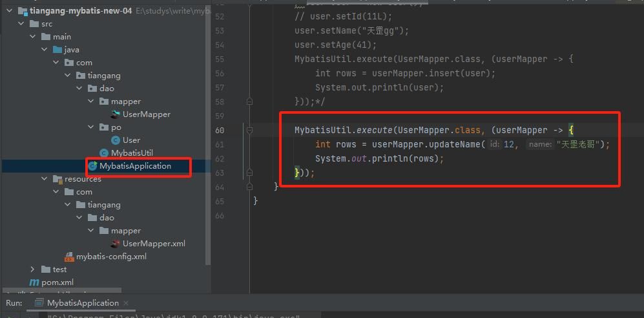The height and width of the screenshot is (318, 644).
Task: Select UserMapper in the project tree
Action: pyautogui.click(x=146, y=114)
